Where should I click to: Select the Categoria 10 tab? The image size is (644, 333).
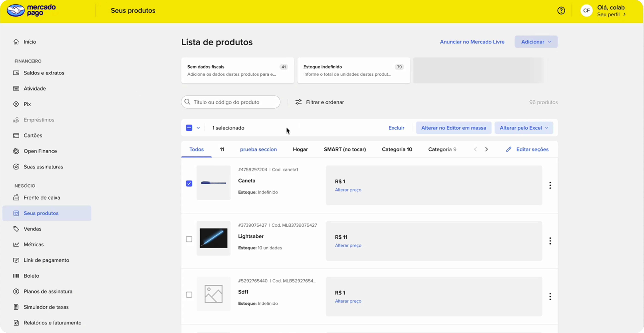pos(397,149)
